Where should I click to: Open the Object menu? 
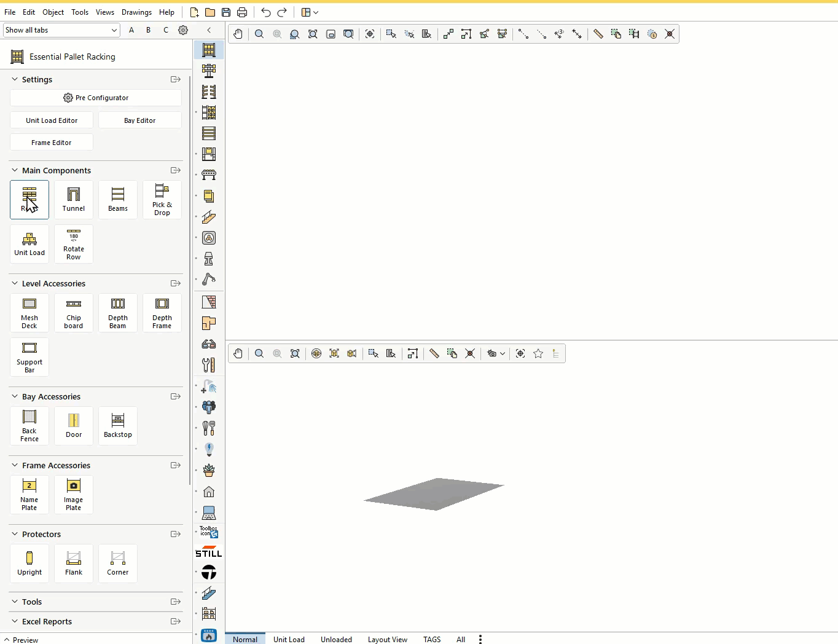click(x=53, y=12)
